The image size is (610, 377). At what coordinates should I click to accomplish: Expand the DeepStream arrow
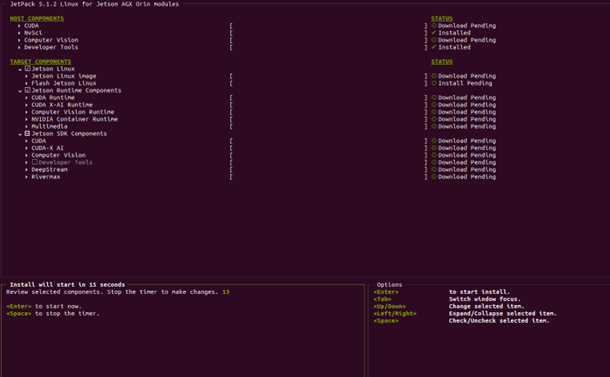point(26,170)
